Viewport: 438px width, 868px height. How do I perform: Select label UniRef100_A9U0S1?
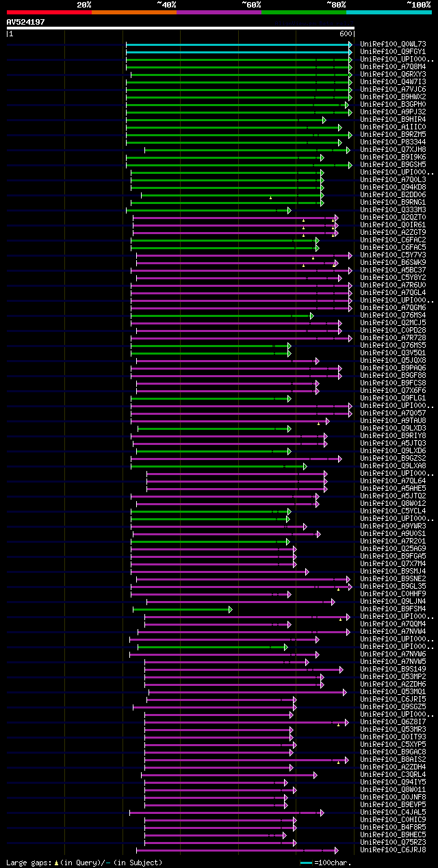393,534
